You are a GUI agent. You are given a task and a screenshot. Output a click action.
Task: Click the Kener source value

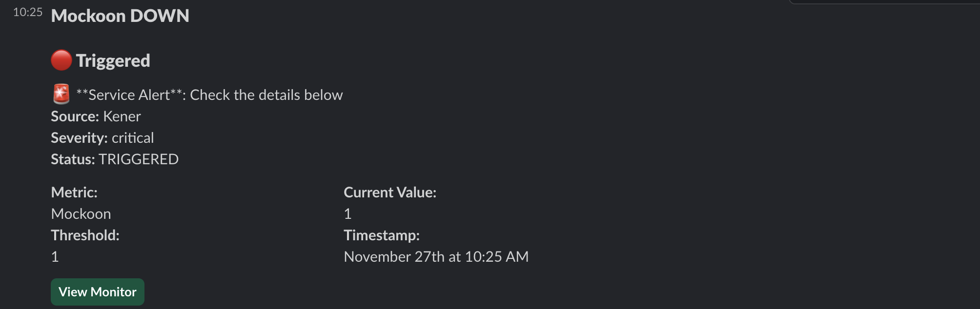tap(122, 116)
